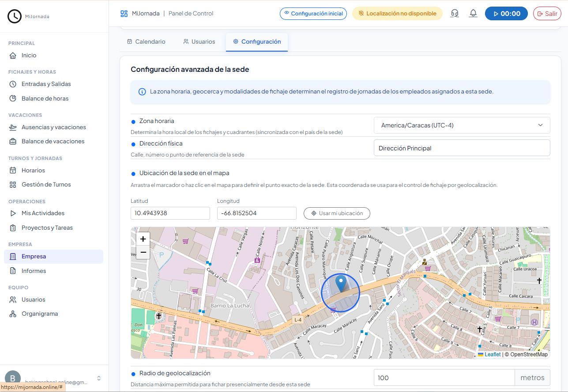
Task: Click the info icon in the blue notice
Action: point(142,92)
